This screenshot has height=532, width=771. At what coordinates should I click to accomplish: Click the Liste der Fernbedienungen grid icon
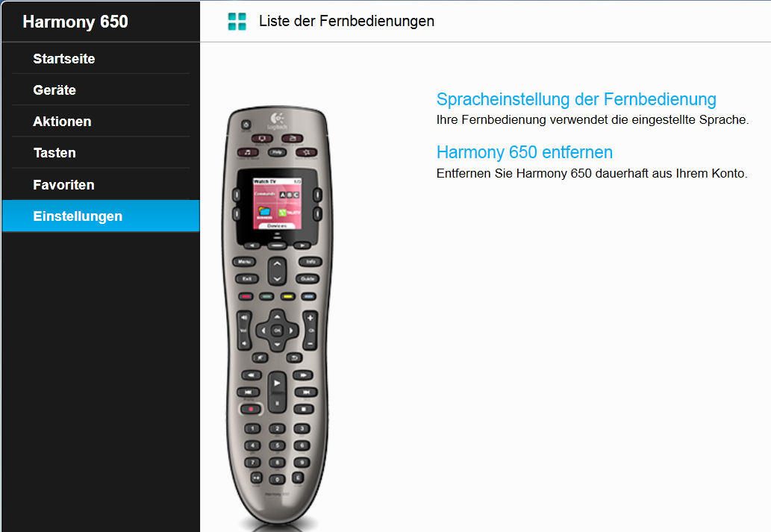pos(237,22)
